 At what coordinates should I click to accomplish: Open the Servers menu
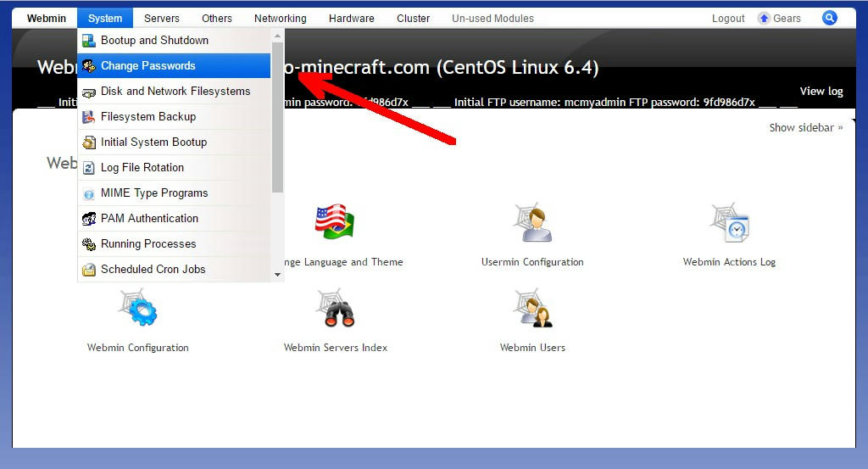pyautogui.click(x=162, y=19)
